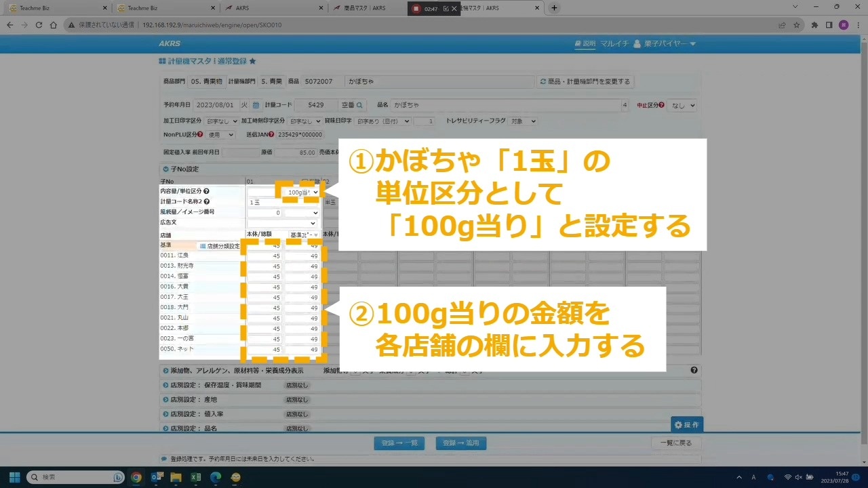Open the 中止区分 なし dropdown

(x=682, y=106)
